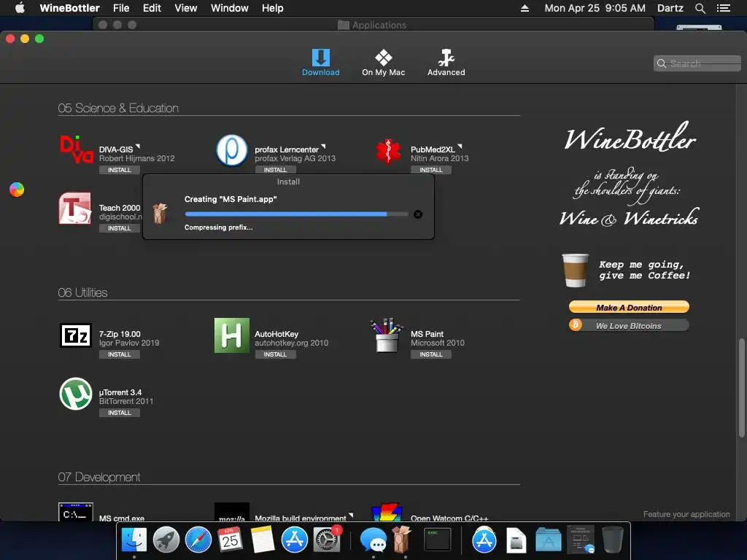The image size is (747, 560).
Task: Expand DIVA-GIS disclosure arrow
Action: (x=138, y=147)
